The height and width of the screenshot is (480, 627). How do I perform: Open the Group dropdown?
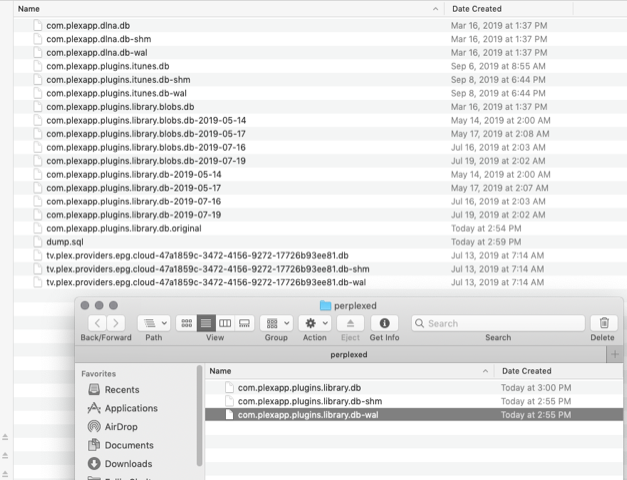276,323
